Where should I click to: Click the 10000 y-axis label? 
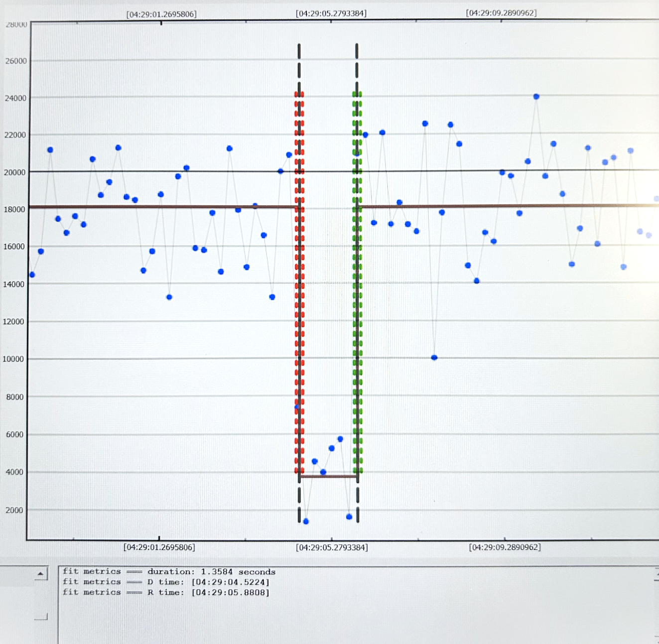[x=13, y=359]
